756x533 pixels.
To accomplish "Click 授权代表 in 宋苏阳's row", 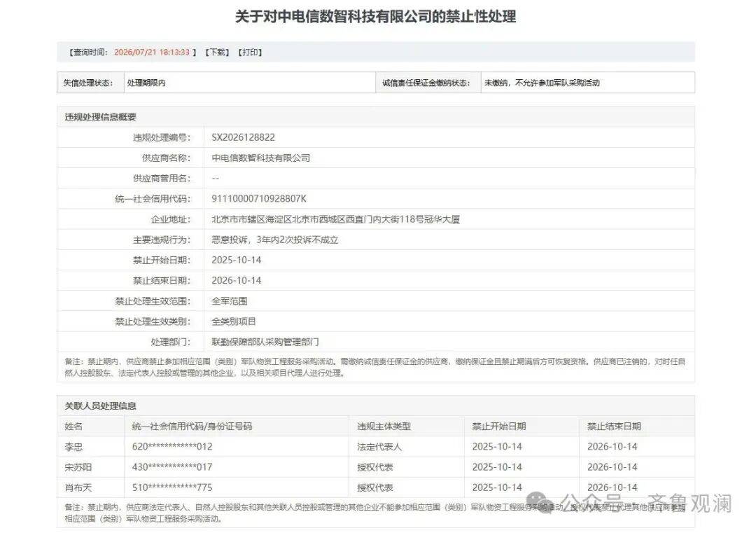I will coord(375,467).
